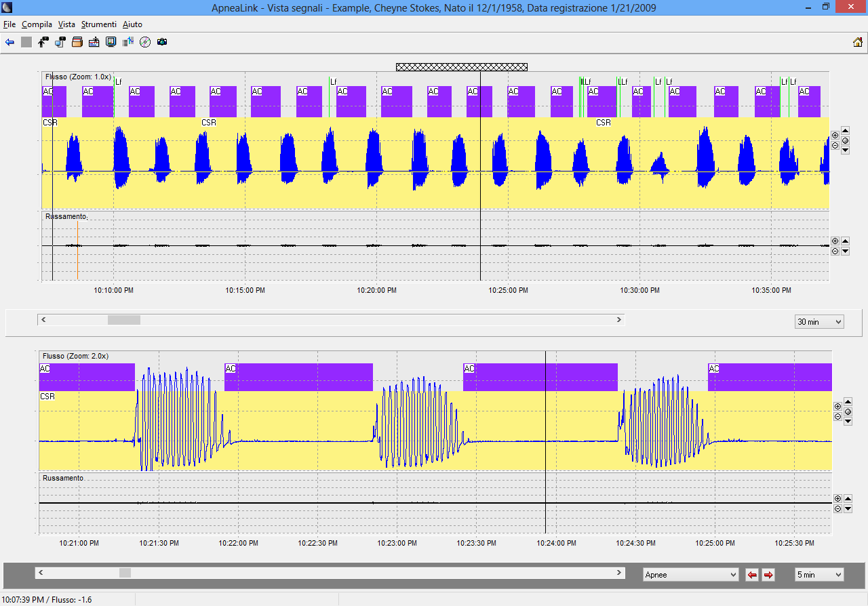The height and width of the screenshot is (606, 868).
Task: Jump to previous Apnee event red arrow
Action: click(752, 575)
